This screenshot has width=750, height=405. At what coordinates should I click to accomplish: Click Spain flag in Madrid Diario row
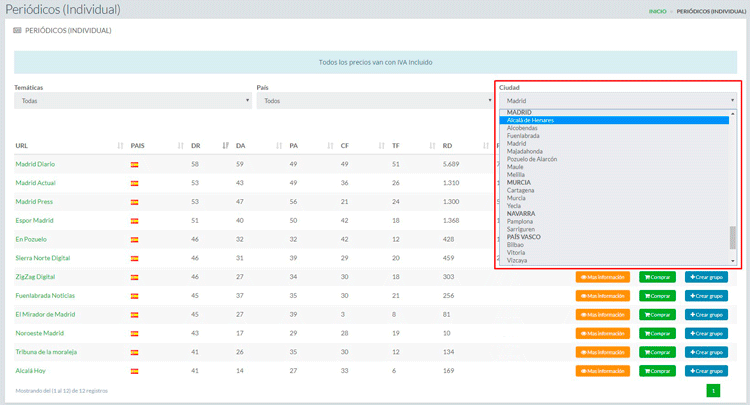click(x=134, y=164)
